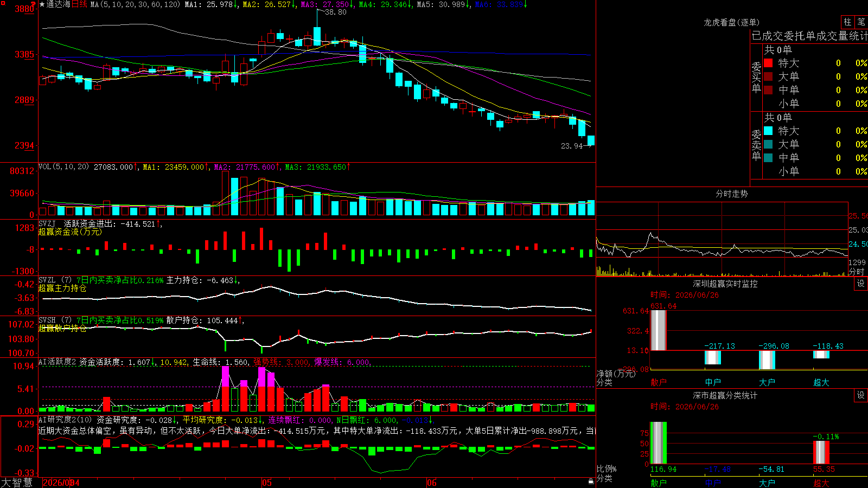Click the 631.64 散户 bar in 实时监控
Viewport: 868px width, 488px height.
point(659,330)
